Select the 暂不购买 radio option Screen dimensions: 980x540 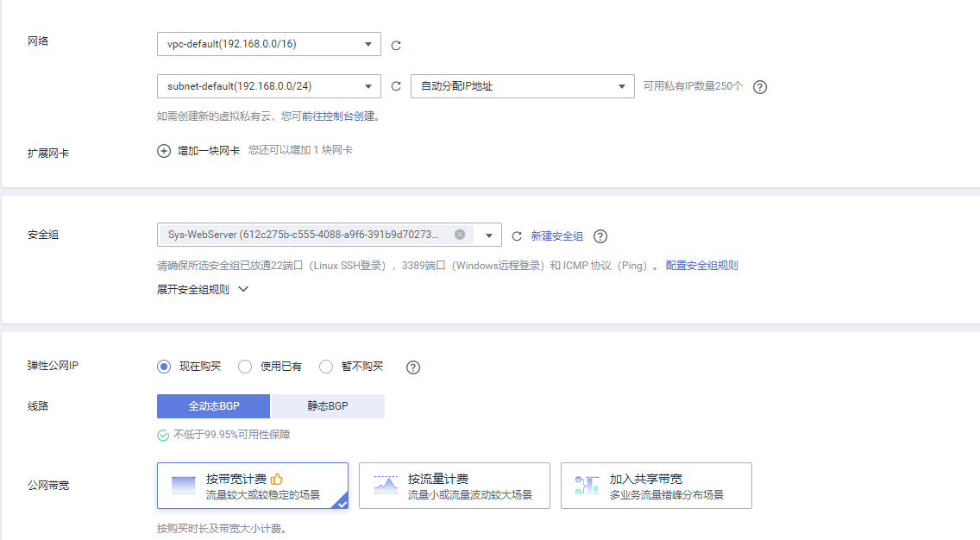[x=325, y=367]
